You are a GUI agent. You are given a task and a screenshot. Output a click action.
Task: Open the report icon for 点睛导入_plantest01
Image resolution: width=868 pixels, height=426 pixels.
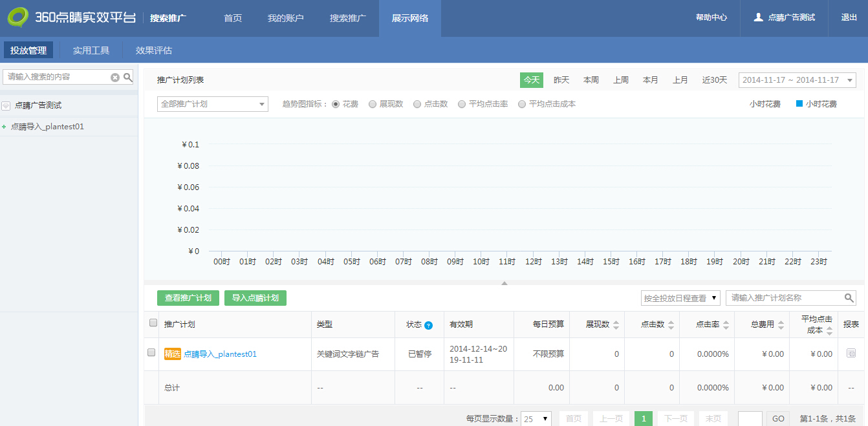[x=851, y=354]
